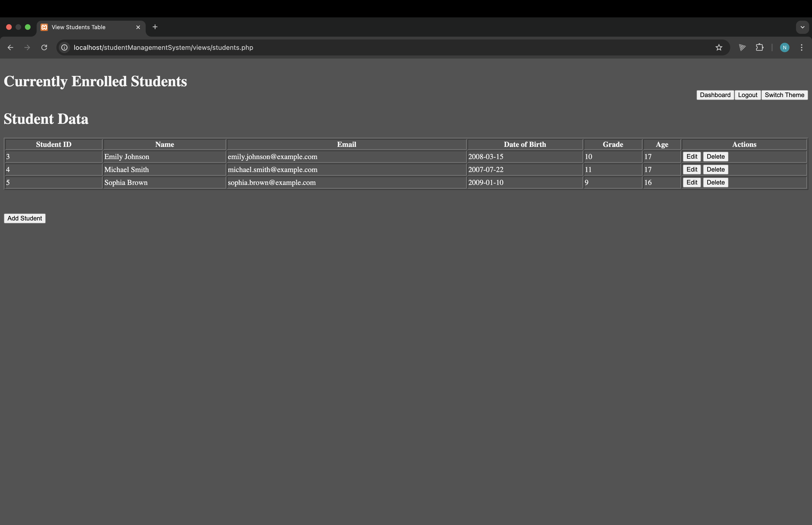Open the browser extensions puzzle icon

pos(760,47)
